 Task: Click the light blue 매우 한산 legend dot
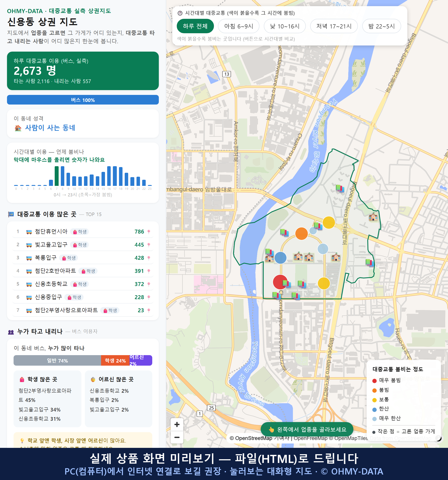pos(374,419)
